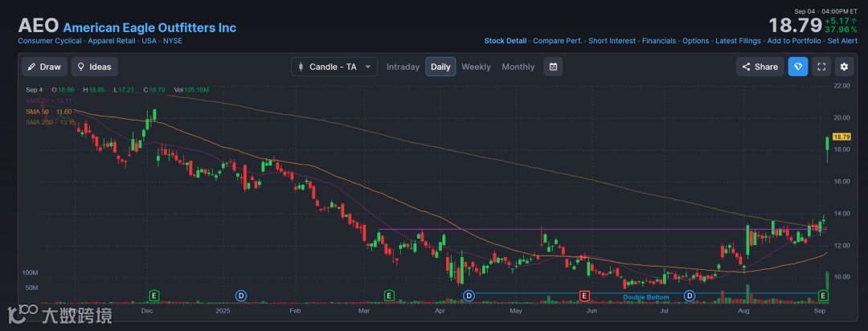Share the chart
This screenshot has height=331, width=868.
click(760, 67)
